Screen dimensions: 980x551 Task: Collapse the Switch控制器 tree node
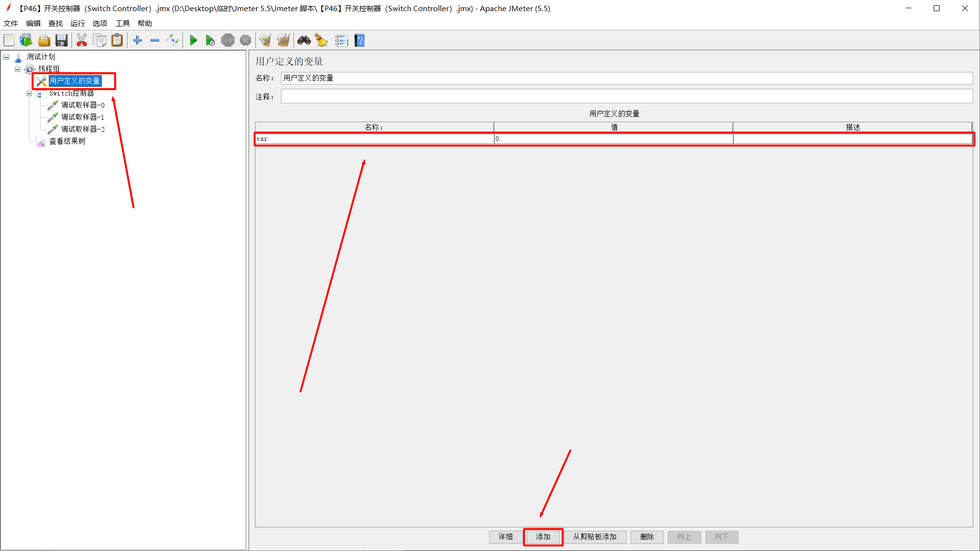[x=29, y=94]
